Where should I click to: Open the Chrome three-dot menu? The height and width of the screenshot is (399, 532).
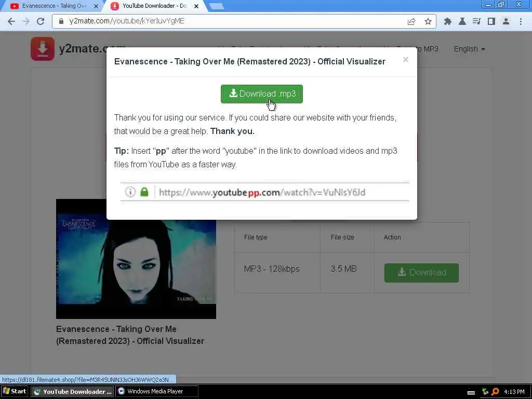coord(521,21)
